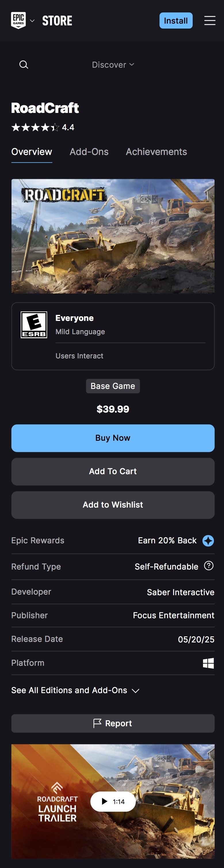The height and width of the screenshot is (868, 224).
Task: Click the star rating row
Action: 35,127
